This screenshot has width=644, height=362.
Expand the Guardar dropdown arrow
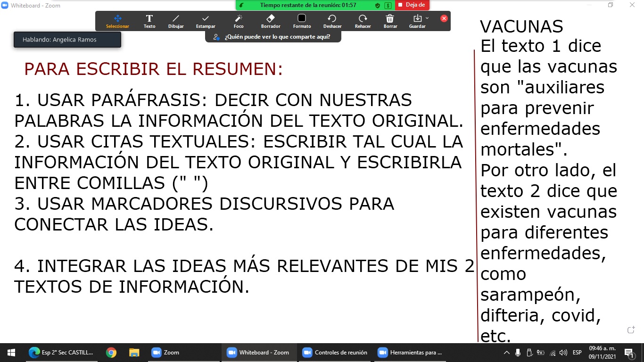point(427,18)
